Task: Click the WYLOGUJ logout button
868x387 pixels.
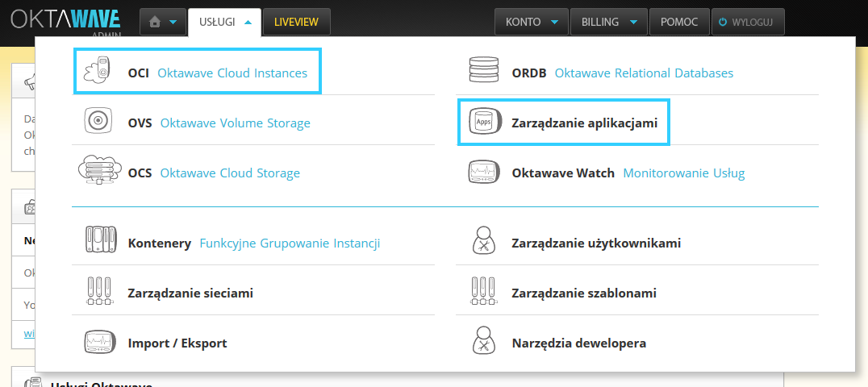Action: pos(748,22)
